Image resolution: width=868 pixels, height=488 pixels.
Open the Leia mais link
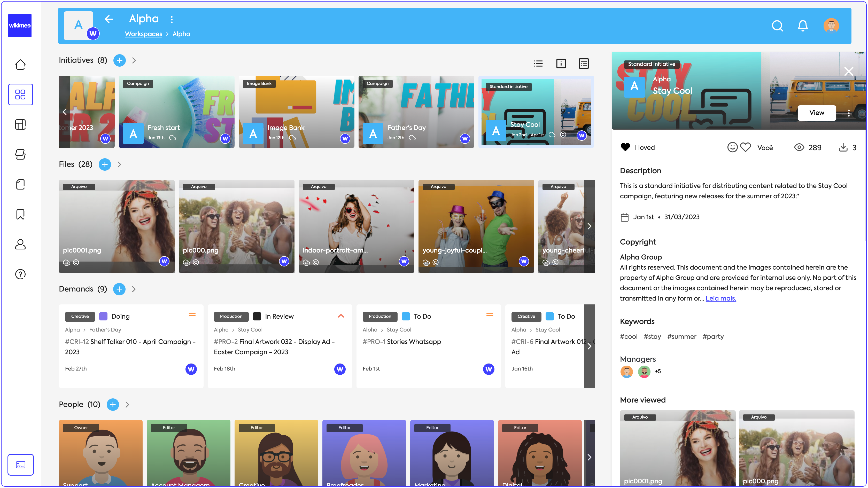point(720,298)
